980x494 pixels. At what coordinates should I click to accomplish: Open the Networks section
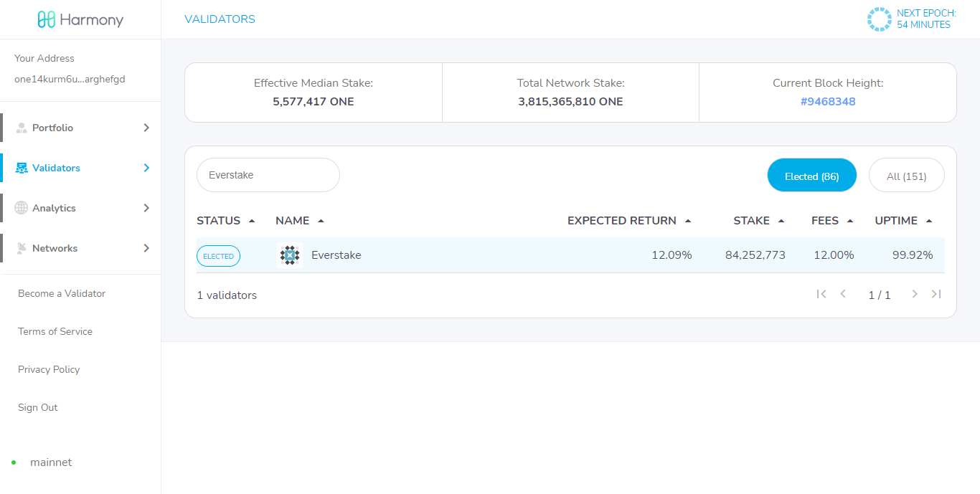click(x=80, y=248)
